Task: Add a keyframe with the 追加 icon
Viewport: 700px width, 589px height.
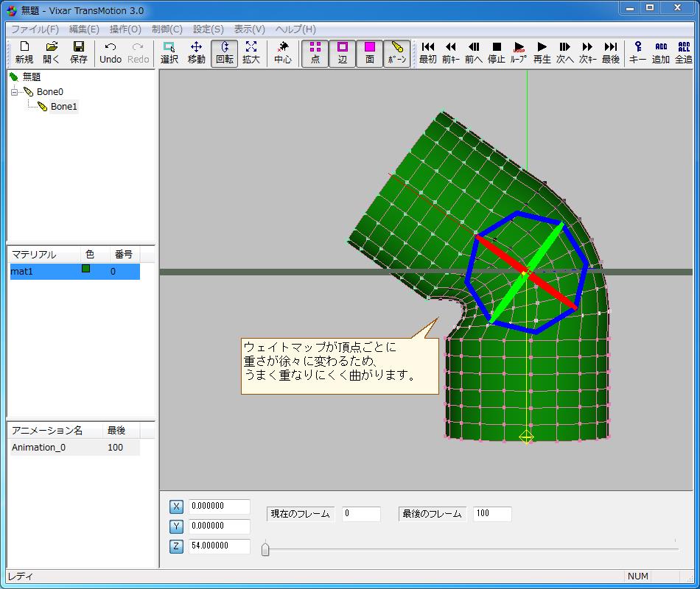Action: coord(661,52)
